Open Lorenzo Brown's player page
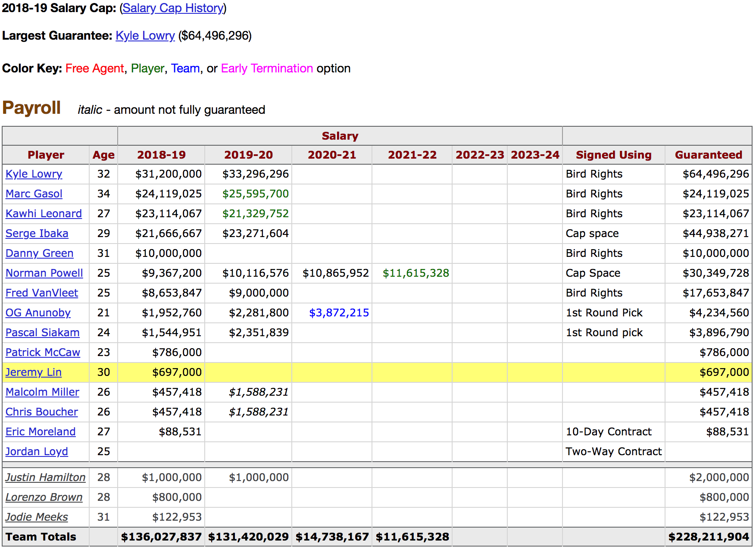The image size is (756, 550). click(x=44, y=497)
